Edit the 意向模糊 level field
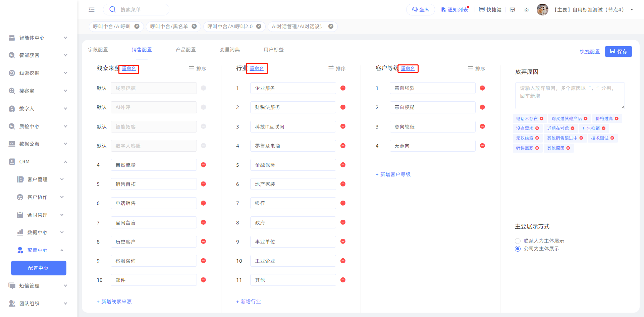644x317 pixels. pos(433,107)
